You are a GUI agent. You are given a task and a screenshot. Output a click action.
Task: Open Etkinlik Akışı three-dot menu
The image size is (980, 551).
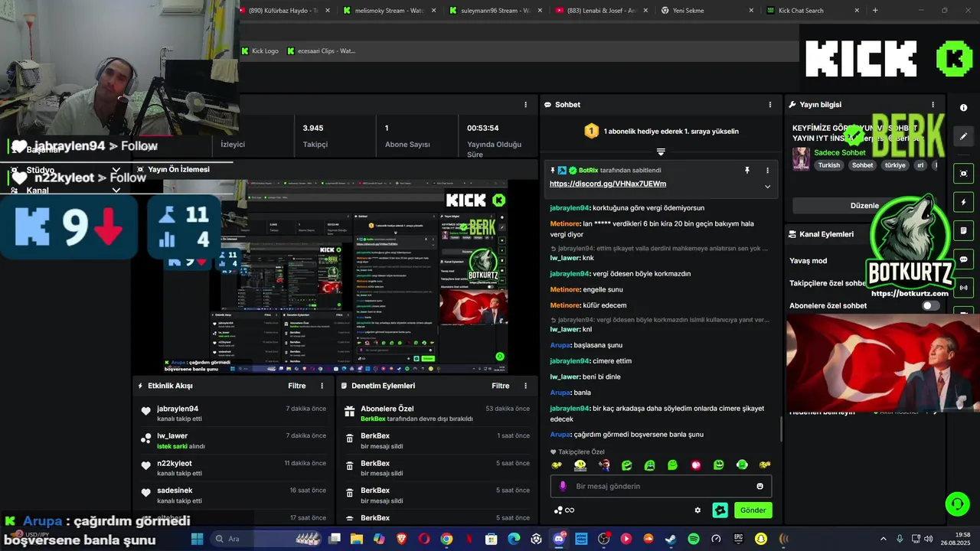[x=322, y=386]
